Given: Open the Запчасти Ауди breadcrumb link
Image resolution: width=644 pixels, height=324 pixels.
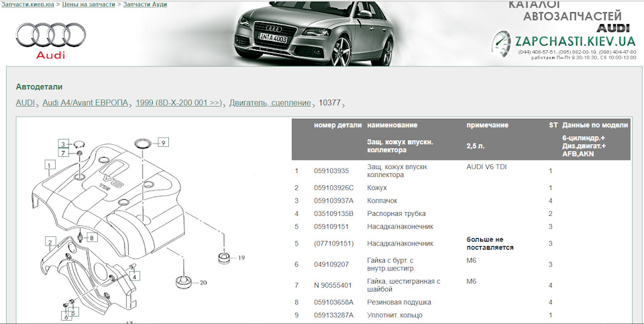Looking at the screenshot, I should click(x=145, y=4).
